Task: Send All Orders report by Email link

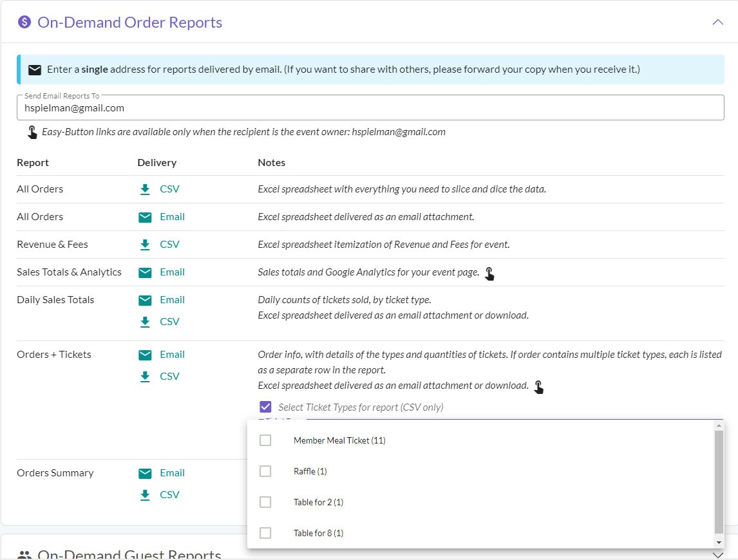Action: [x=172, y=217]
